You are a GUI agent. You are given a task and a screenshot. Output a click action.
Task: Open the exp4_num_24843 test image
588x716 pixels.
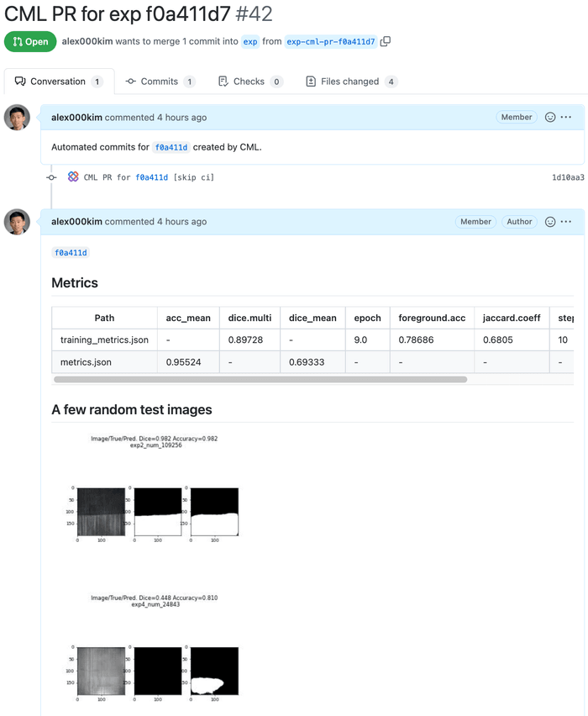[x=155, y=649]
